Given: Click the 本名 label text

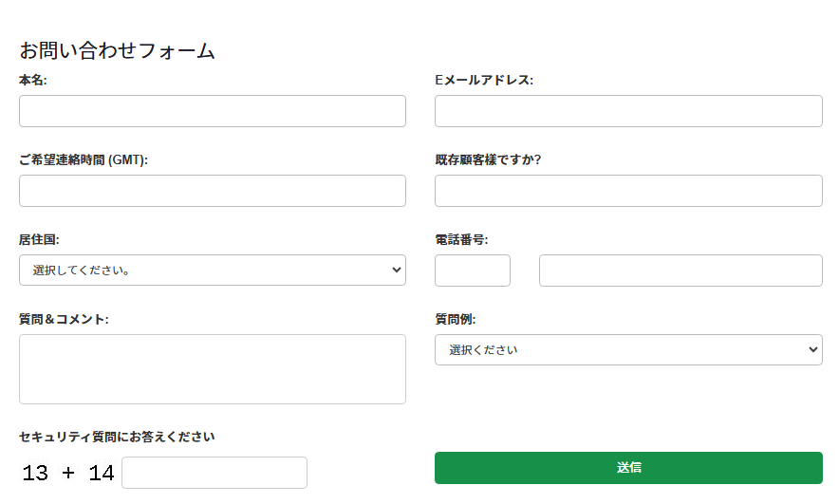Looking at the screenshot, I should click(33, 81).
